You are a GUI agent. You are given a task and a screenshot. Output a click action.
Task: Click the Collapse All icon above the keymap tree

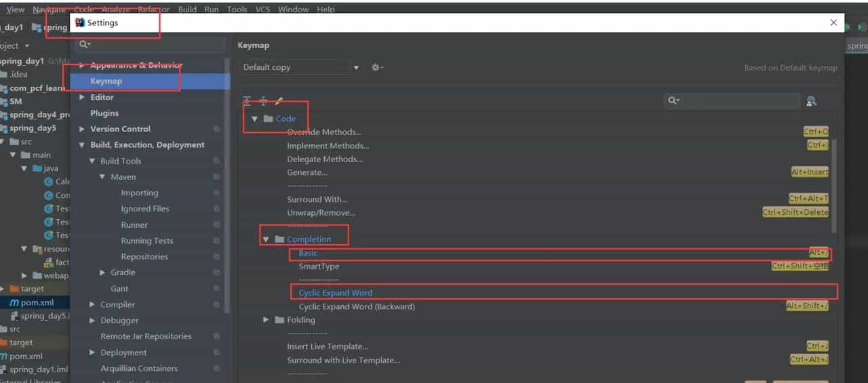tap(263, 101)
